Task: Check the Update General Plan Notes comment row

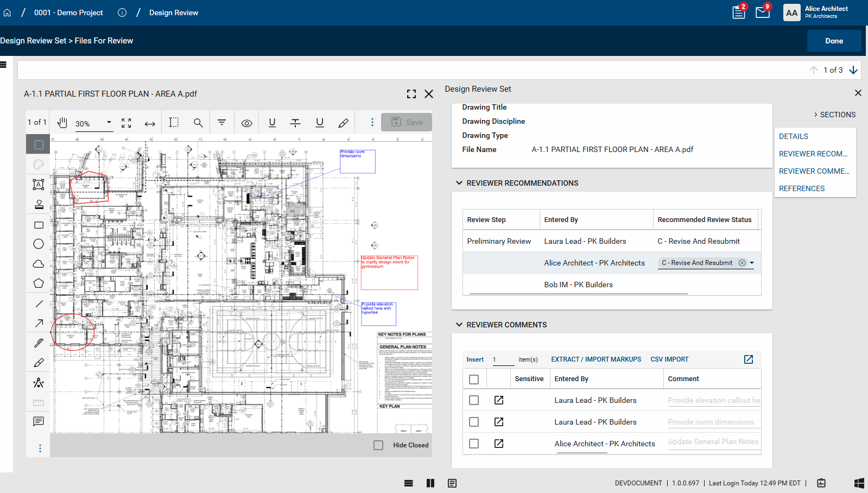Action: [474, 444]
